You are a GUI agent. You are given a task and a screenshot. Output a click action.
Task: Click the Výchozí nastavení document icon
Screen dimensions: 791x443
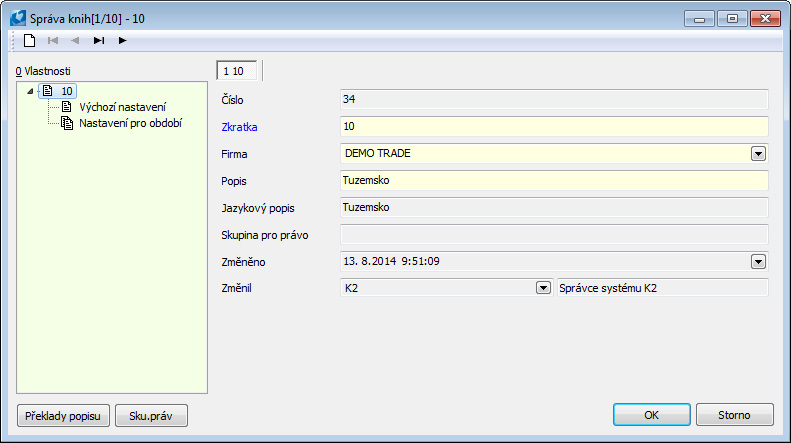click(67, 107)
